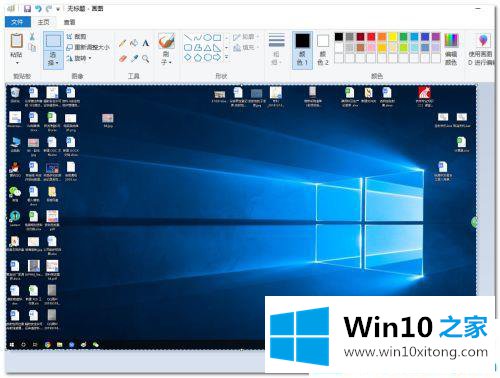Pick the bright red color swatch
Screen dimensions: 500x378
coord(371,37)
